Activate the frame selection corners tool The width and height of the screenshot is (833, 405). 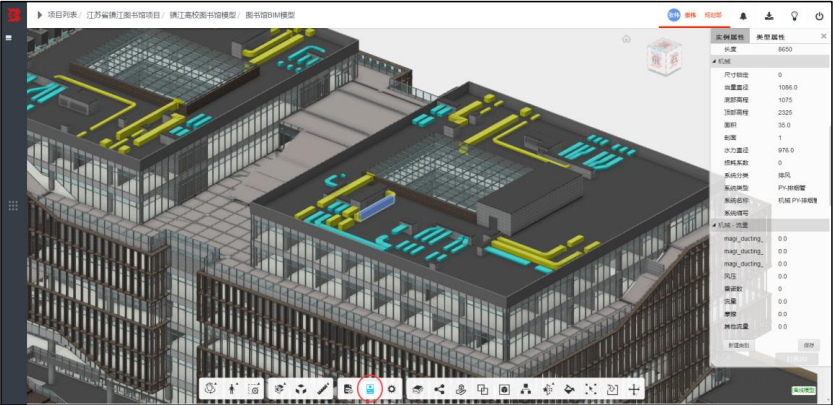click(x=590, y=389)
